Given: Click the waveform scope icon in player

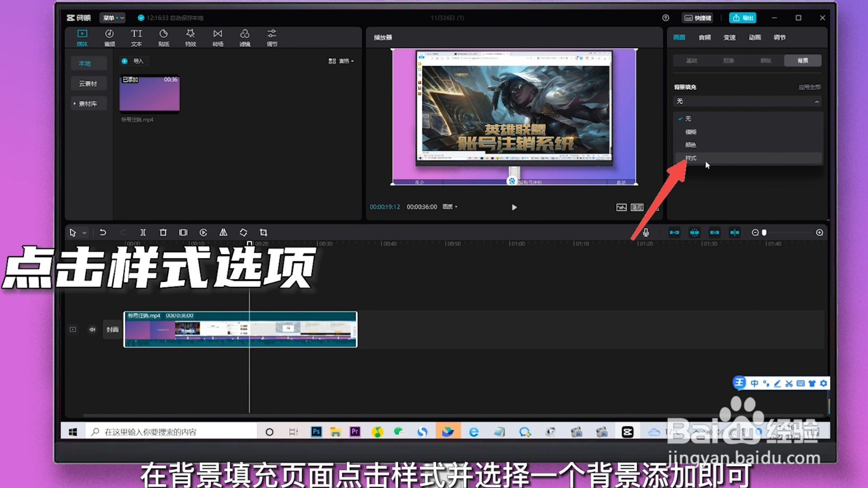Looking at the screenshot, I should click(x=621, y=207).
